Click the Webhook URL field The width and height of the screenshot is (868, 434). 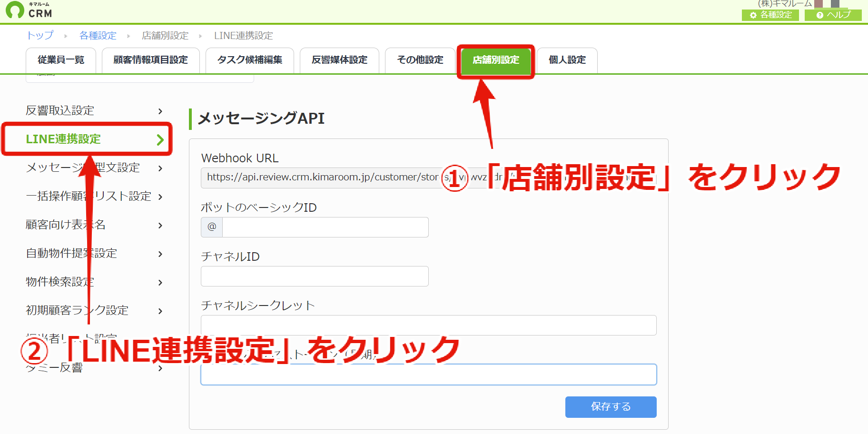[429, 178]
